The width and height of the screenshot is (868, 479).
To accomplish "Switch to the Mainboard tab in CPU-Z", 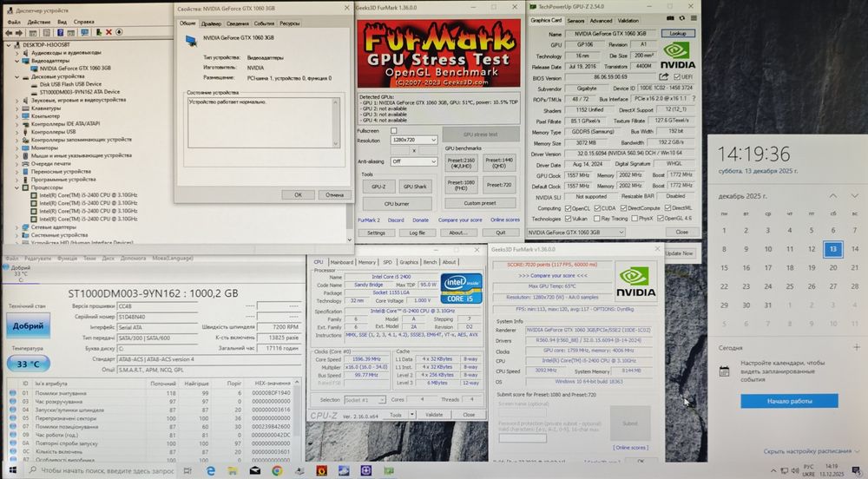I will point(341,262).
